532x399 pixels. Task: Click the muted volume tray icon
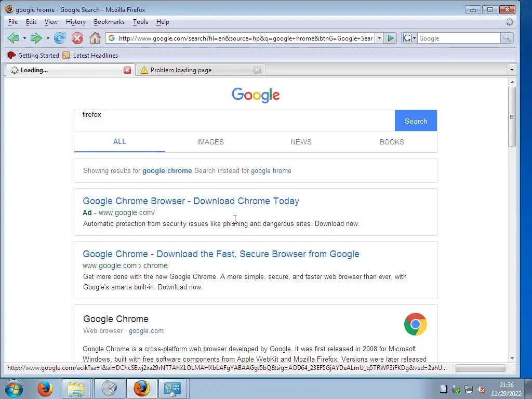(481, 390)
